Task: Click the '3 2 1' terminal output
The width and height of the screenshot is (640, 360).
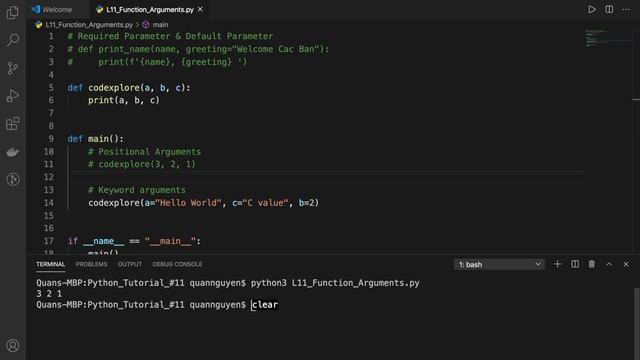Action: (x=49, y=294)
